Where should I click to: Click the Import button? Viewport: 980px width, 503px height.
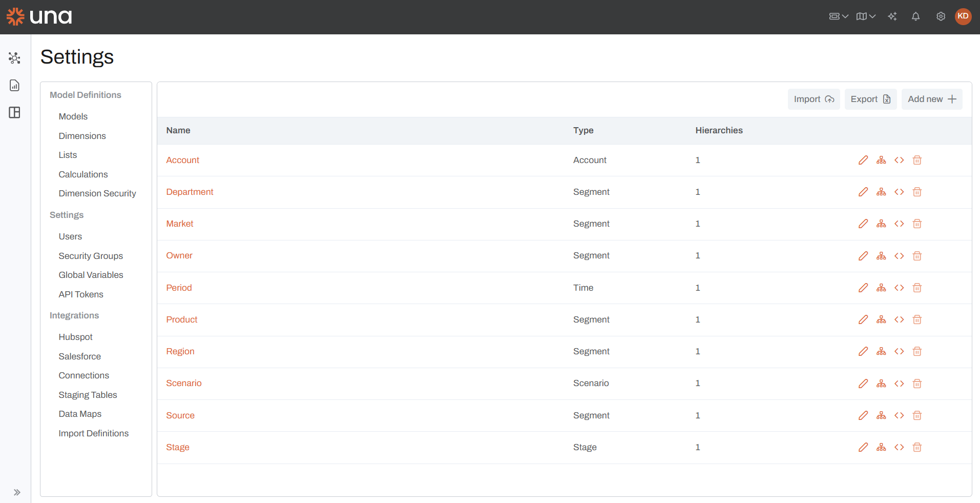814,99
